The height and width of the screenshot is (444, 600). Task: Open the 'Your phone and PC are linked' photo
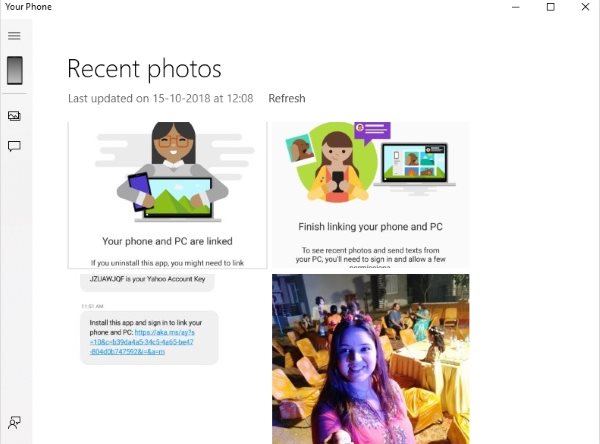[x=168, y=195]
